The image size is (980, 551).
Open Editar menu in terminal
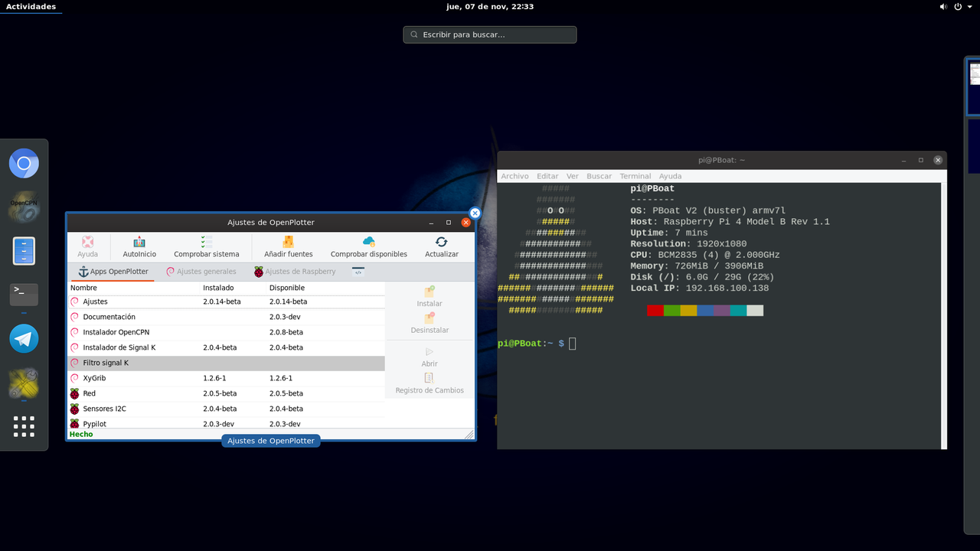[x=547, y=176]
